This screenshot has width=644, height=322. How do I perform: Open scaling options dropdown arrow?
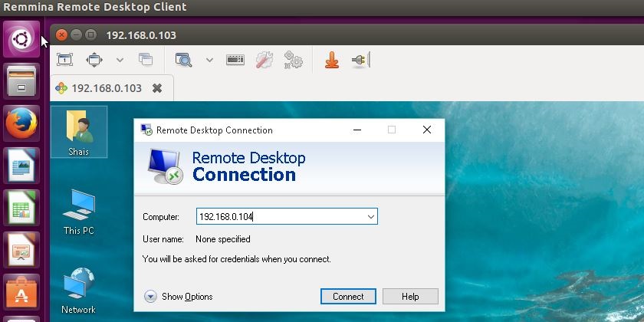click(x=209, y=60)
